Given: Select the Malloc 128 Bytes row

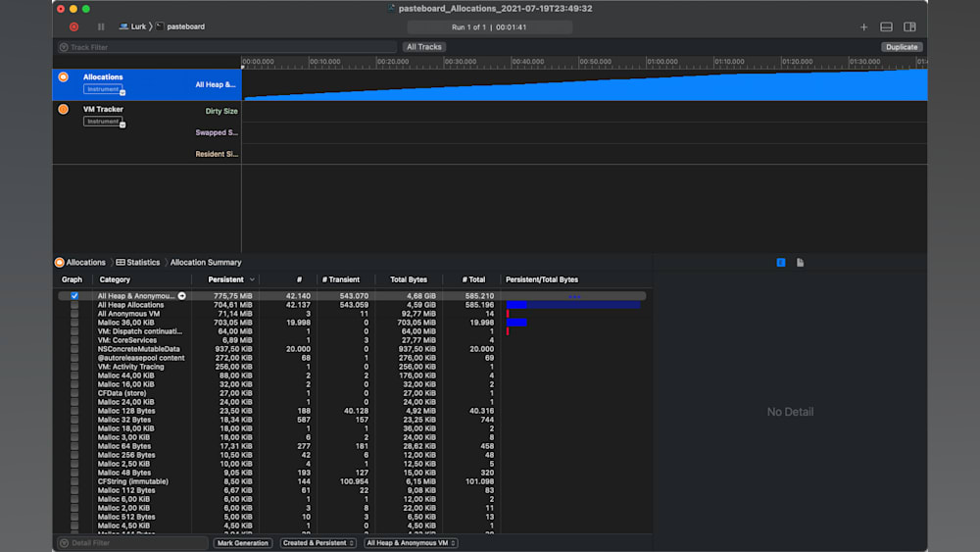Looking at the screenshot, I should [x=352, y=411].
